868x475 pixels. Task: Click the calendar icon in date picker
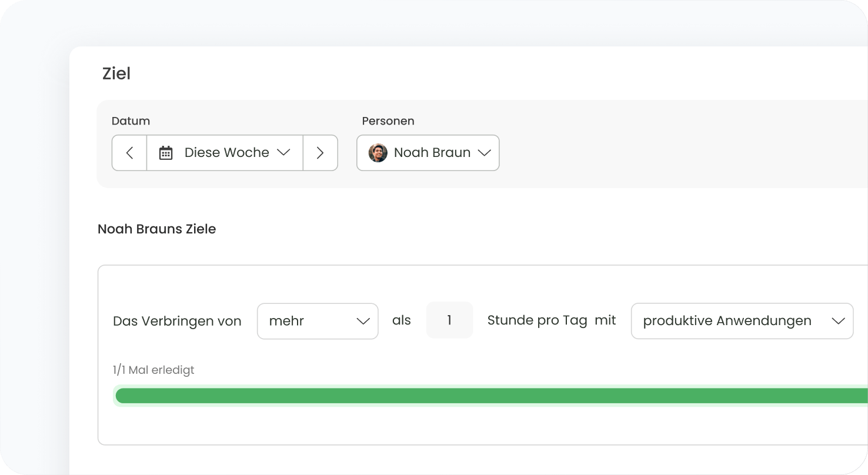pyautogui.click(x=166, y=153)
